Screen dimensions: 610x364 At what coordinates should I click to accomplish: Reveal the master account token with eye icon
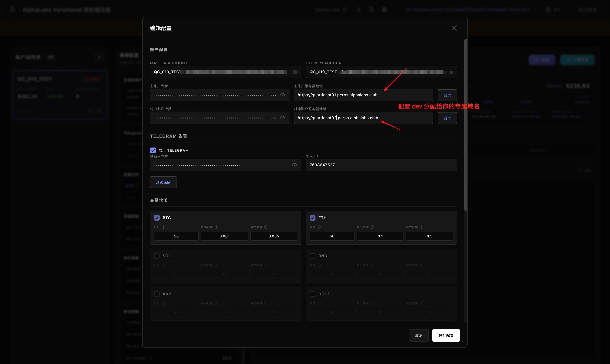pos(283,95)
